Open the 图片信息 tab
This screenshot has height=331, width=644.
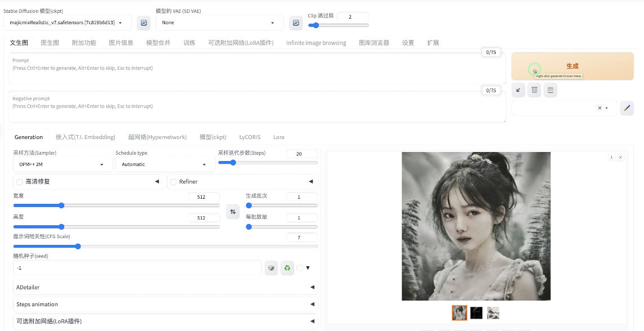click(x=121, y=43)
